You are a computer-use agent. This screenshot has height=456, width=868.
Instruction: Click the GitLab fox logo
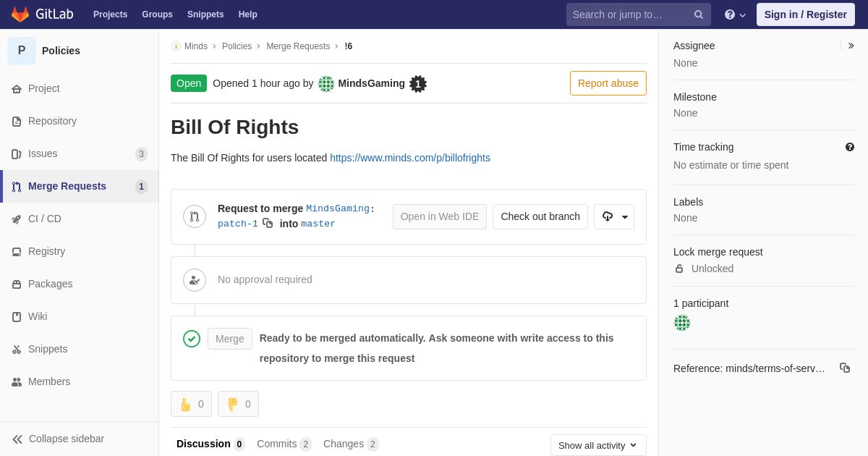[x=20, y=14]
